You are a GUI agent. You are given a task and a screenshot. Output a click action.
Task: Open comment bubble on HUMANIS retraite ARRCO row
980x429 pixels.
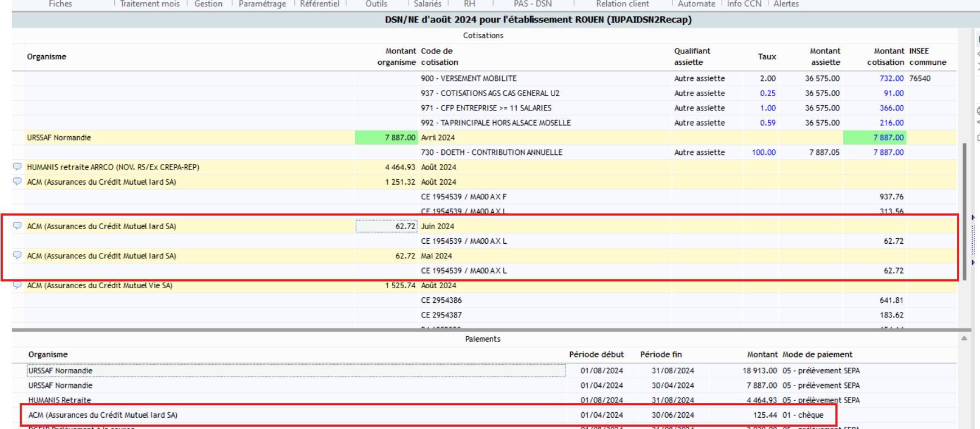click(x=17, y=167)
